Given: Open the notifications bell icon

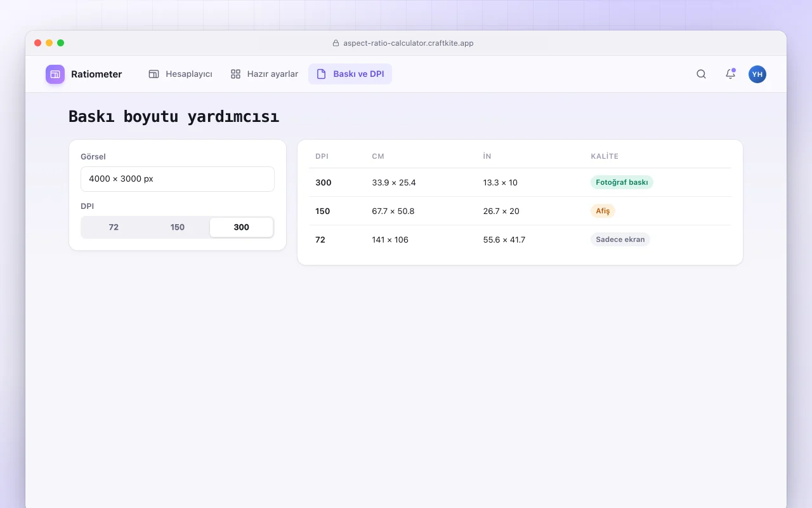Looking at the screenshot, I should (730, 74).
